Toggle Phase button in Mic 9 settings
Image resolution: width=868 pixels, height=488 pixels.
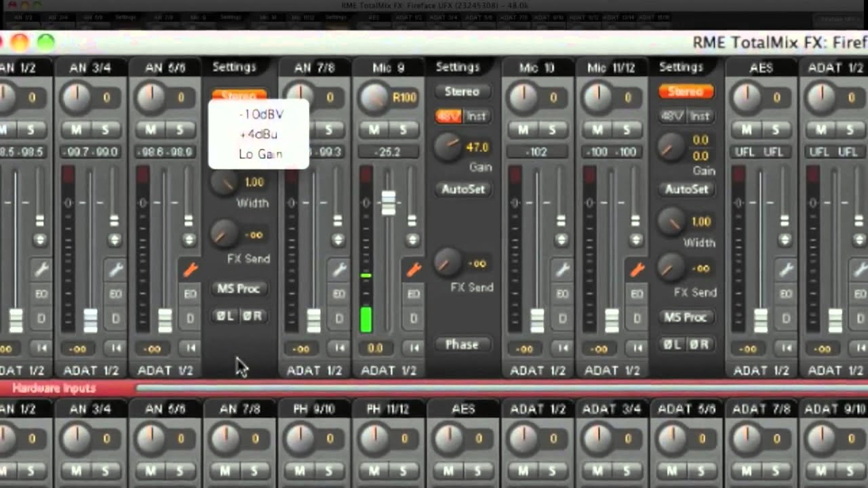(462, 345)
